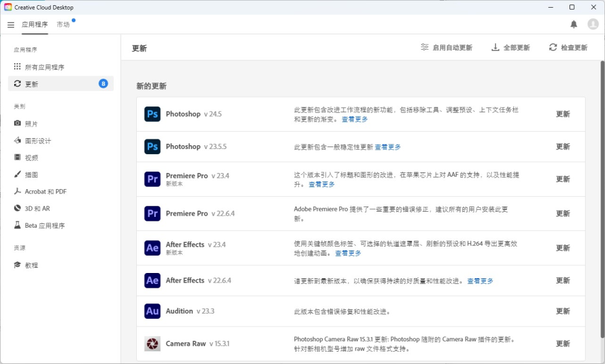Update Photoshop v23.5.5 using its 更新 button
The image size is (605, 364).
(x=563, y=147)
